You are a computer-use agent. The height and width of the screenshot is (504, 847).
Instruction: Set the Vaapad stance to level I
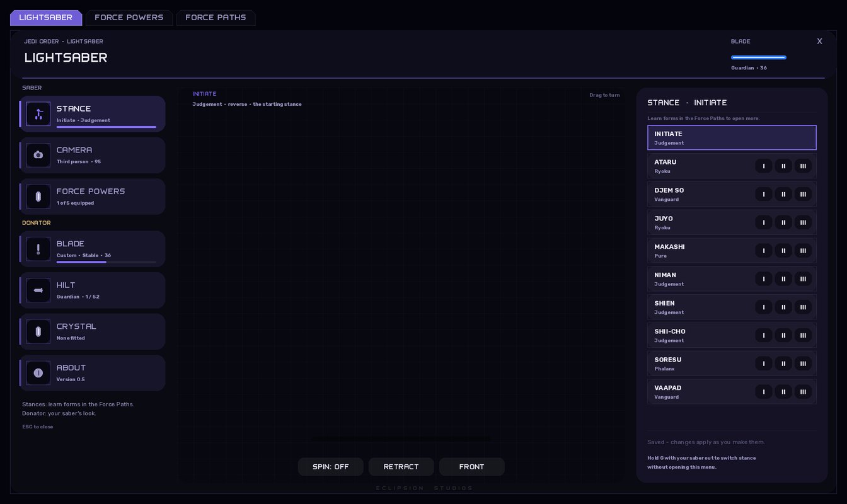(764, 392)
